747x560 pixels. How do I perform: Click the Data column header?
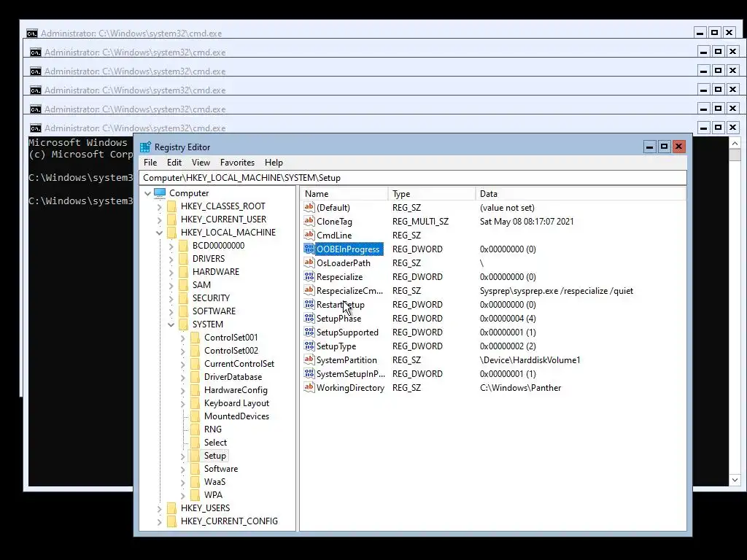click(580, 194)
